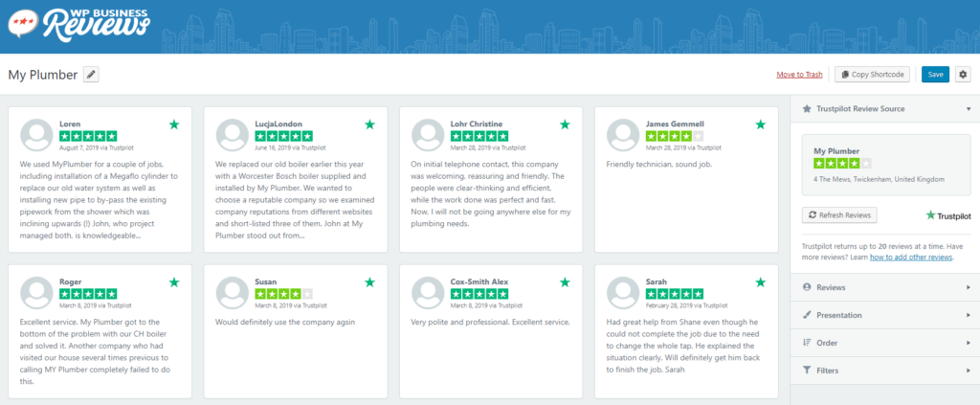Click the address 4 The Mews, Twickenham
The width and height of the screenshot is (980, 405).
(879, 179)
